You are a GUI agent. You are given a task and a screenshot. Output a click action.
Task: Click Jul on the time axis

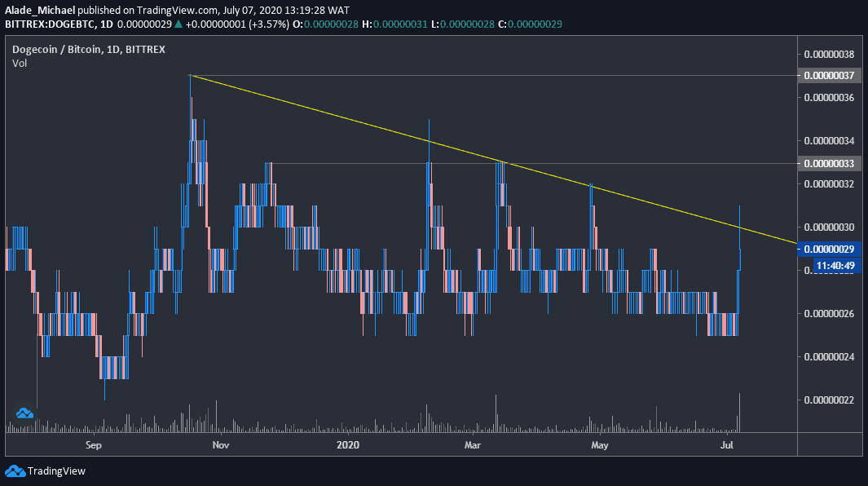click(726, 445)
